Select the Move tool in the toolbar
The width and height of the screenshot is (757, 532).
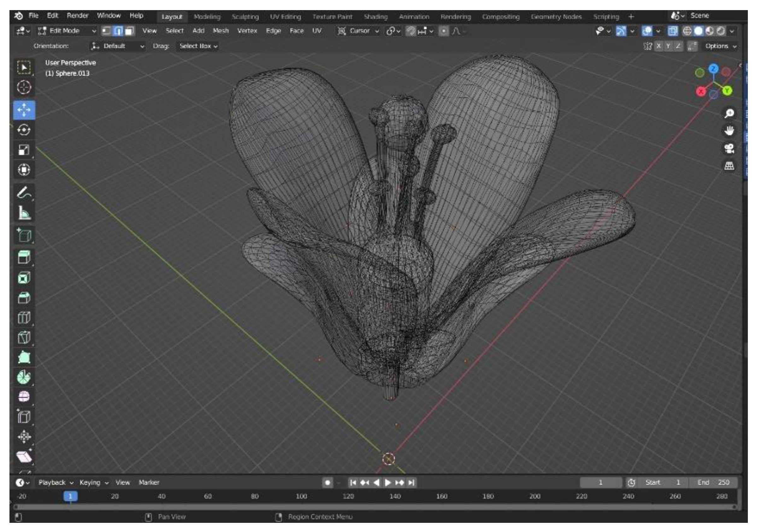pyautogui.click(x=24, y=110)
